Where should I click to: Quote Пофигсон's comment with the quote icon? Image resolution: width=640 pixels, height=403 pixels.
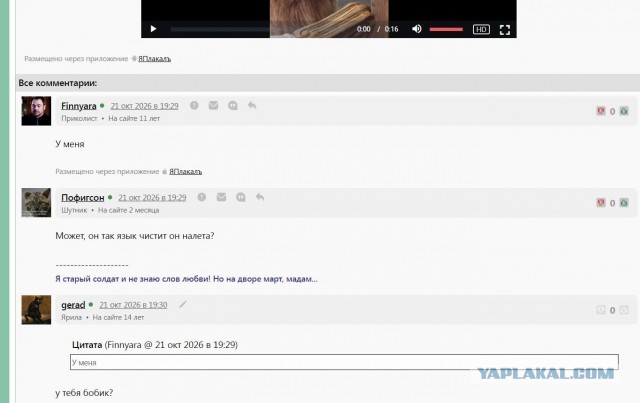click(x=241, y=197)
